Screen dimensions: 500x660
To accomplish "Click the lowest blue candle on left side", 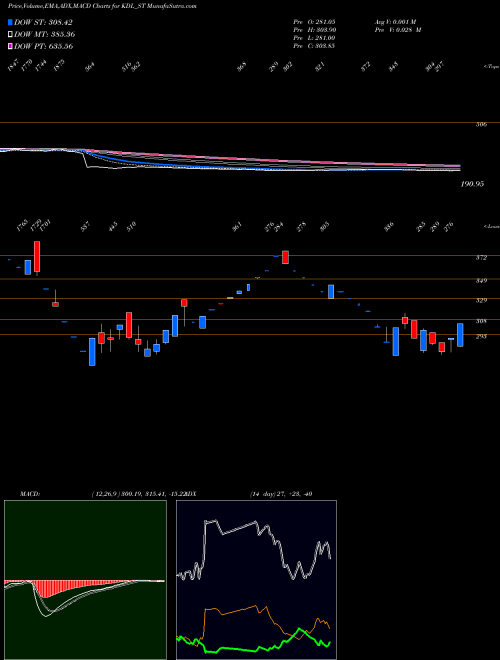I will point(92,351).
